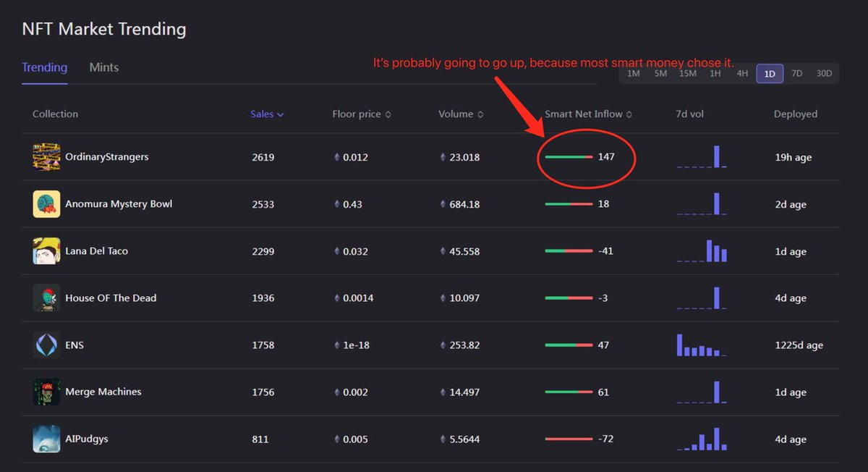Image resolution: width=868 pixels, height=472 pixels.
Task: Open the AIPudgys collection name
Action: tap(87, 439)
